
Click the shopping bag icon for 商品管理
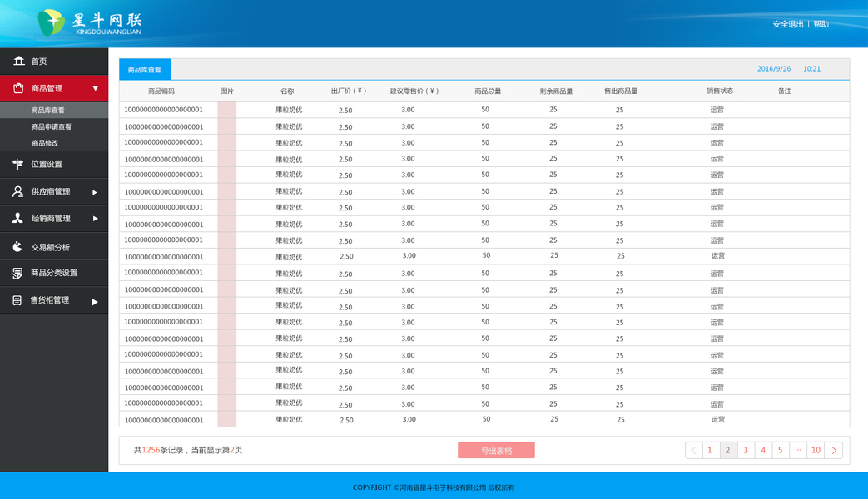(18, 88)
